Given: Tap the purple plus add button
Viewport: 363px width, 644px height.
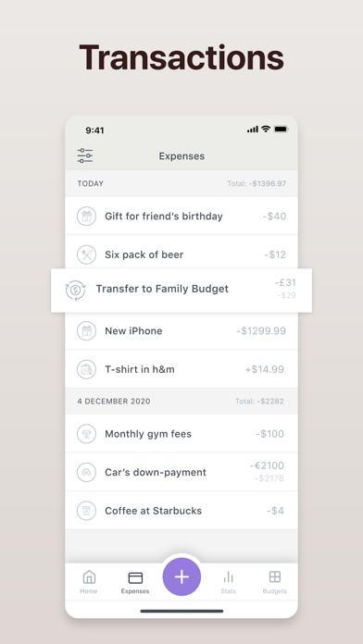Looking at the screenshot, I should 181,576.
